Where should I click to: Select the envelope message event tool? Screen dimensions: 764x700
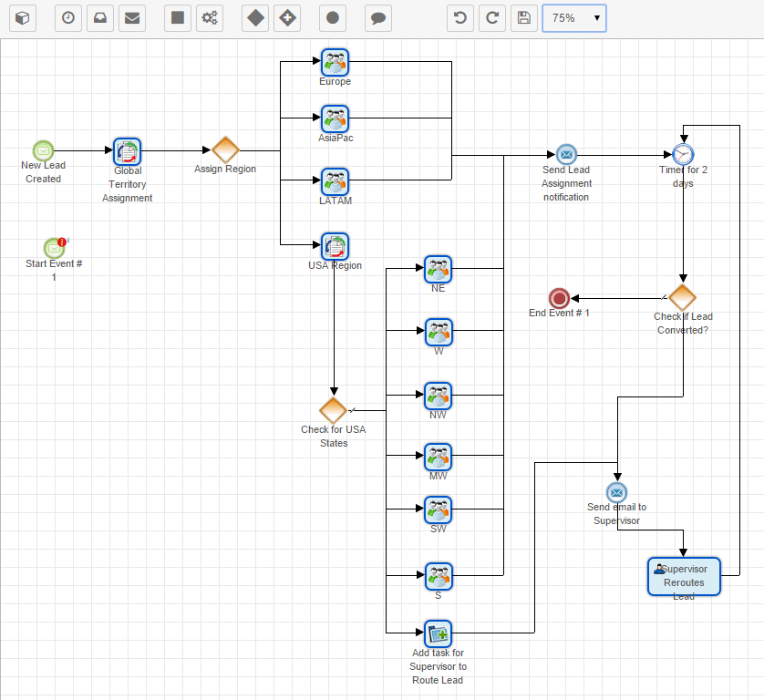pyautogui.click(x=132, y=18)
